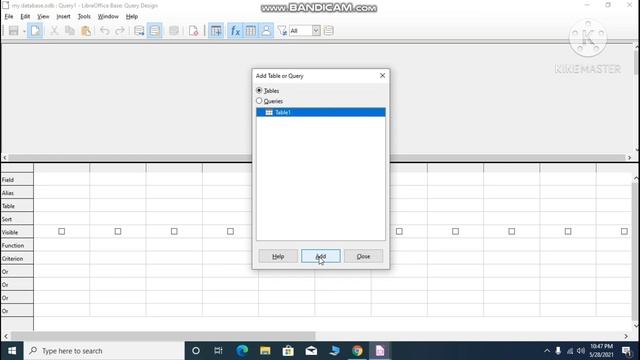Toggle the Functions fx icon
Viewport: 640px width, 360px height.
pyautogui.click(x=235, y=31)
